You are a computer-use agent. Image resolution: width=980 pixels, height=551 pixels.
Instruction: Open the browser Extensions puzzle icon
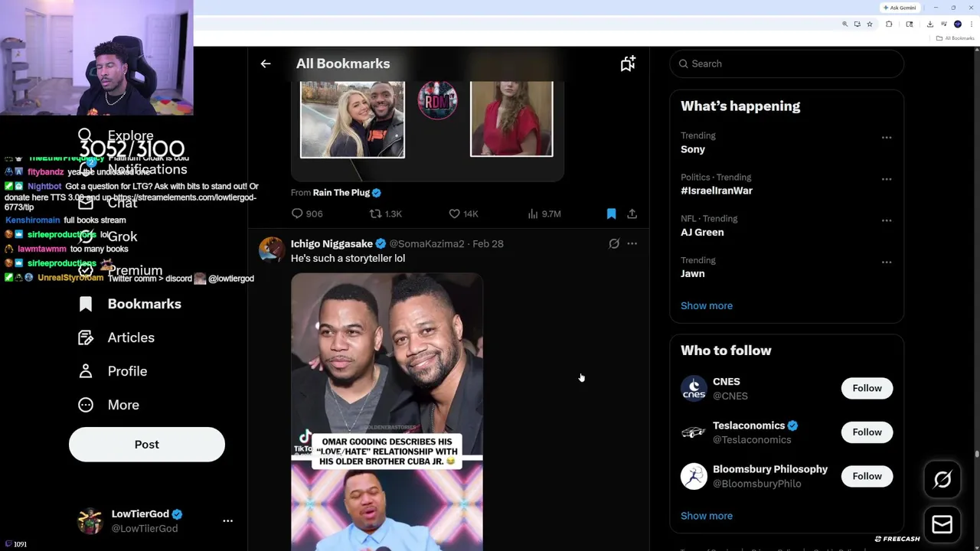tap(889, 24)
